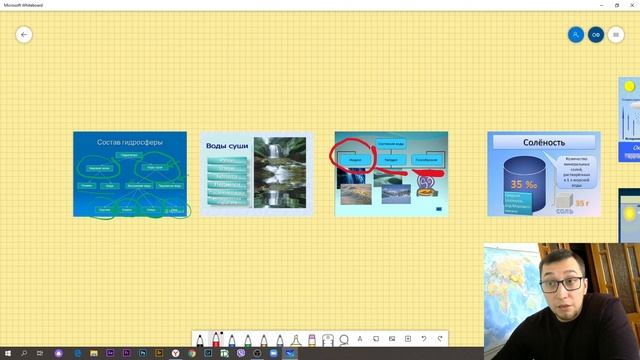The width and height of the screenshot is (640, 360).
Task: Insert an image from the toolbar
Action: click(392, 339)
